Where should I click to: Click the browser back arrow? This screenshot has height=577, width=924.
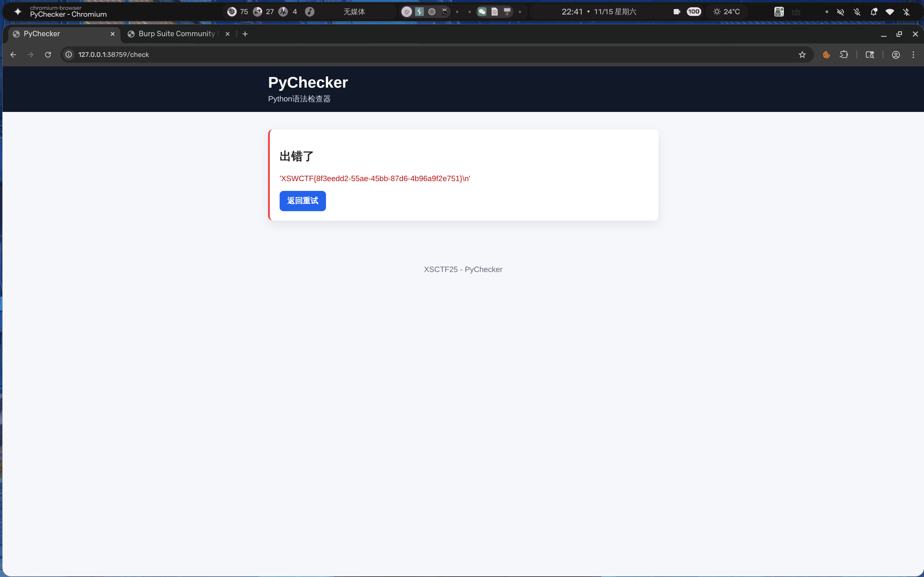point(13,55)
